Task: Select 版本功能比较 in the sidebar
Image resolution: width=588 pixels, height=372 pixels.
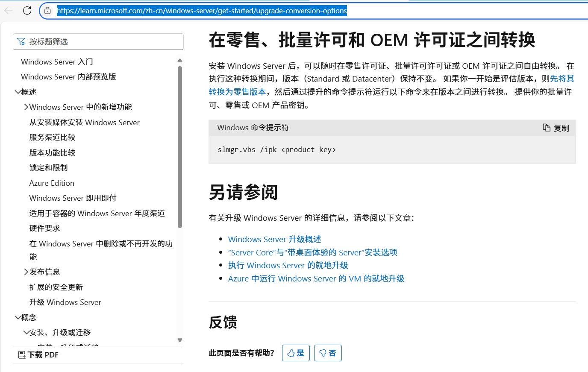Action: (52, 152)
